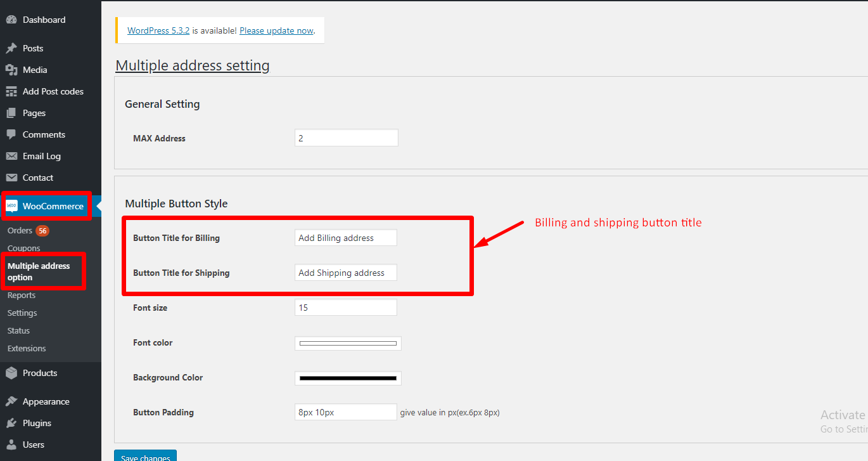Screen dimensions: 868x461
Task: Open the Dashboard from the sidebar
Action: [12, 20]
